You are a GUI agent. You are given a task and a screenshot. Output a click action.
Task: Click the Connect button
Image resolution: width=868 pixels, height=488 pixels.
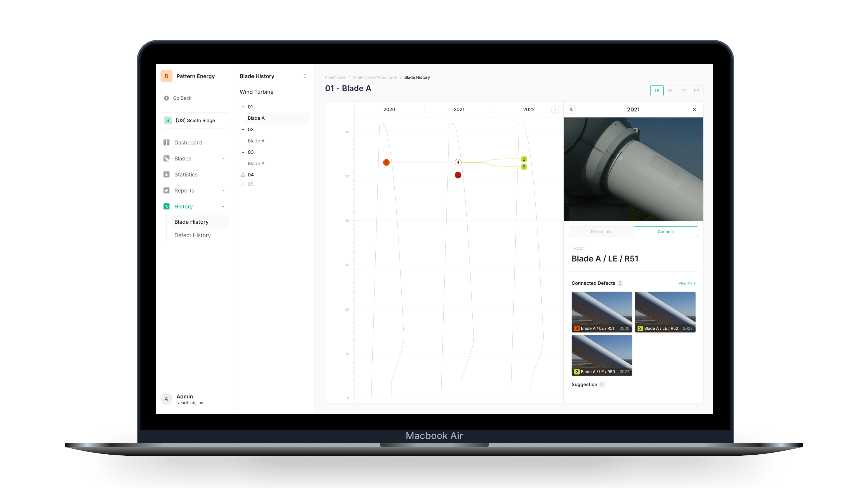pyautogui.click(x=666, y=232)
